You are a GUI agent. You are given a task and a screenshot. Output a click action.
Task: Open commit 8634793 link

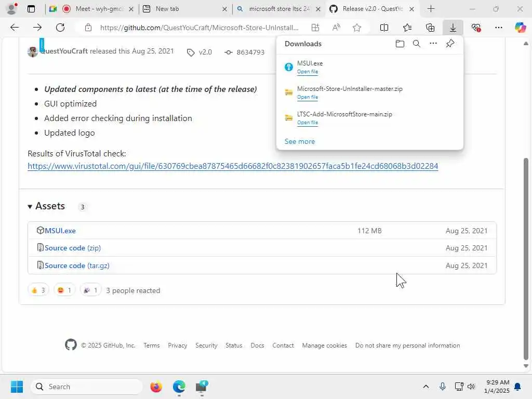coord(250,52)
